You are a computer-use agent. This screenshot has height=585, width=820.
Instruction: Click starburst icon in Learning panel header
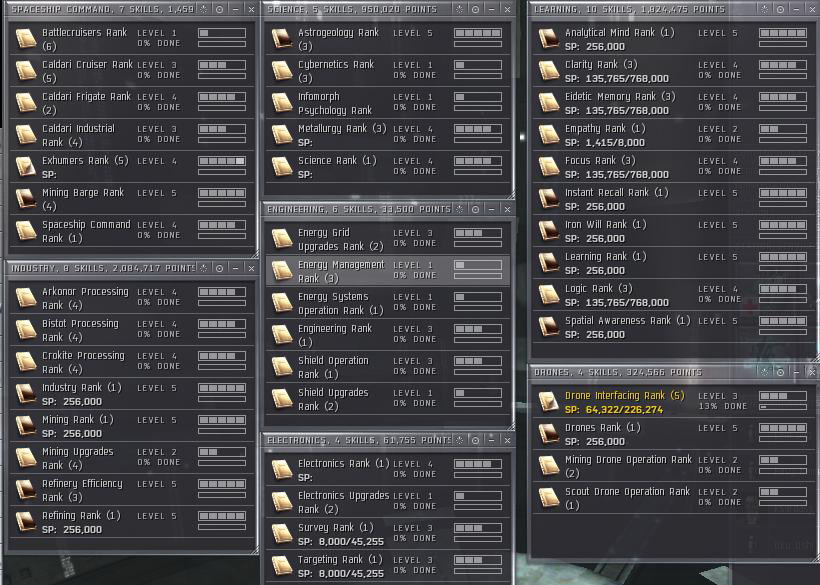(764, 9)
